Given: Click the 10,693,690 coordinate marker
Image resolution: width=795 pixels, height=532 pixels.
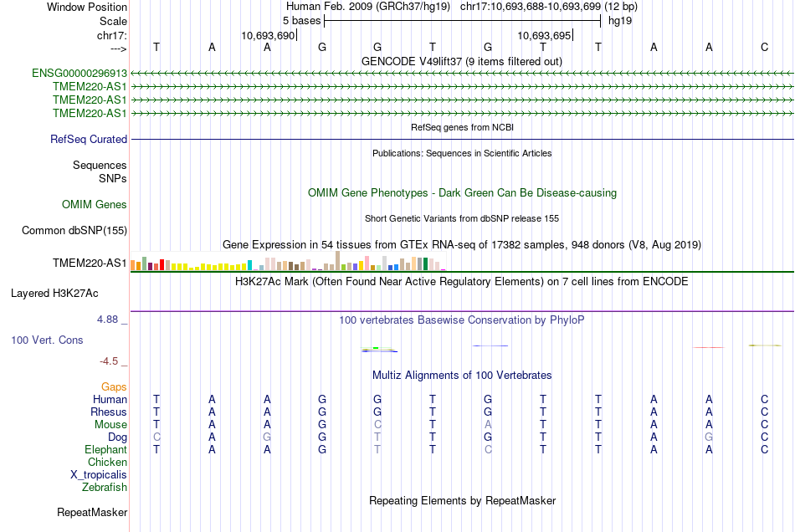Looking at the screenshot, I should [268, 35].
